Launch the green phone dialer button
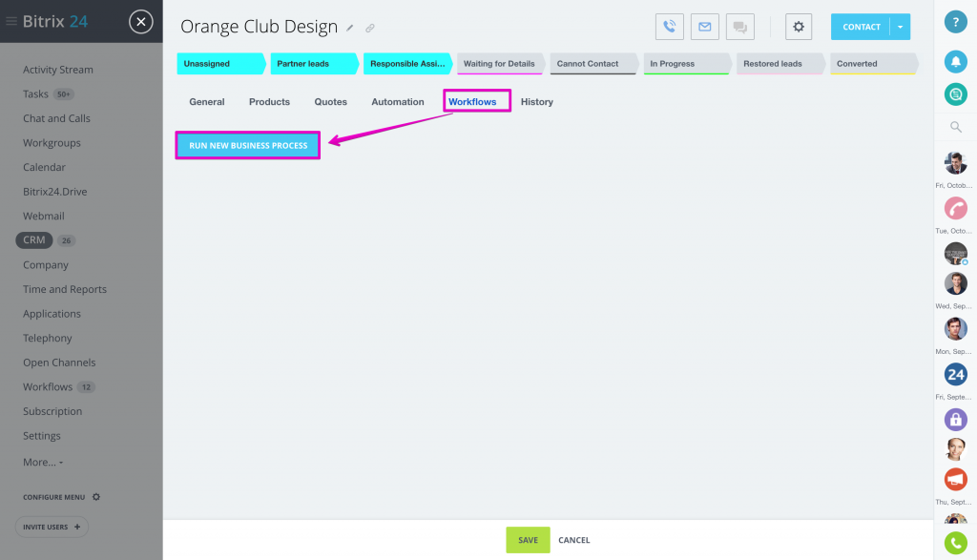 tap(955, 543)
